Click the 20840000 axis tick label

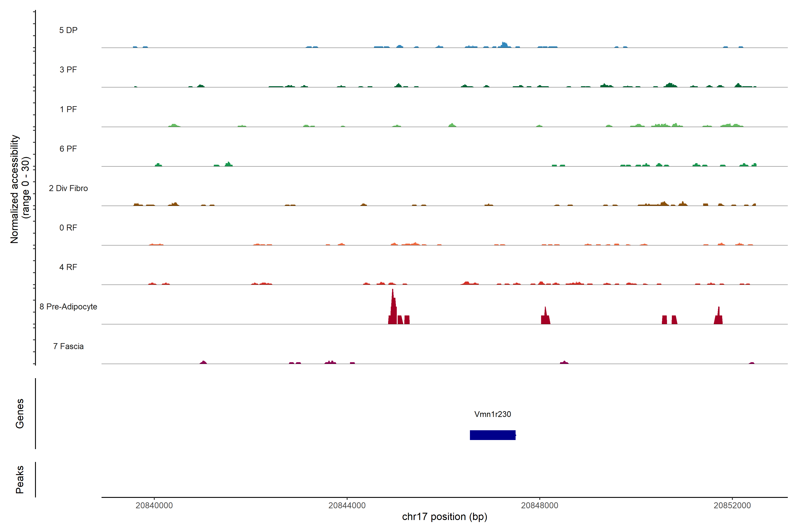tap(154, 505)
